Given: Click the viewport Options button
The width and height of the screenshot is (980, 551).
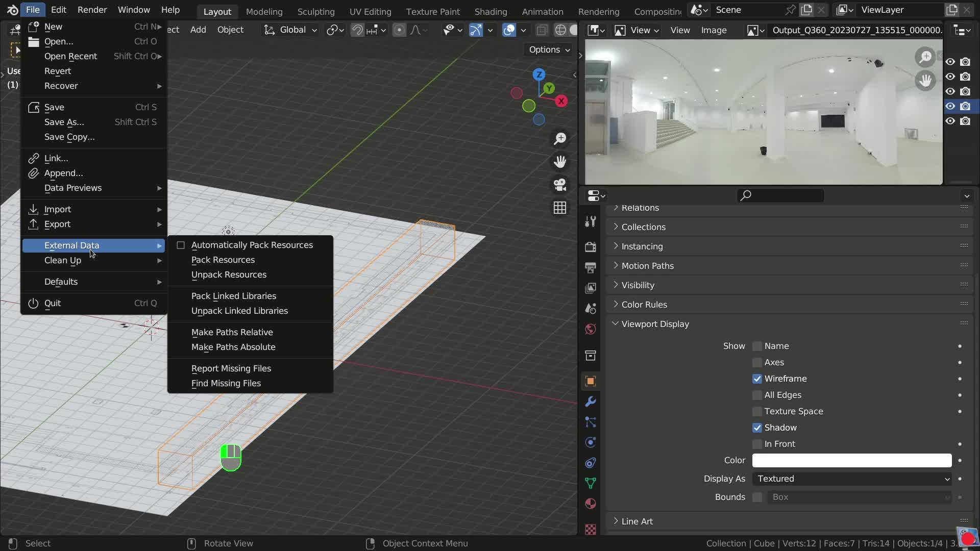Looking at the screenshot, I should pos(549,49).
